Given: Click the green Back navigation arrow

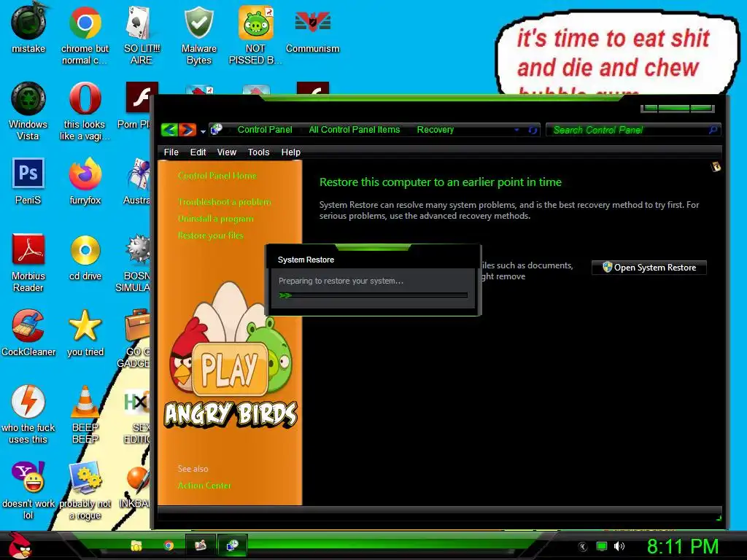Looking at the screenshot, I should click(x=169, y=130).
